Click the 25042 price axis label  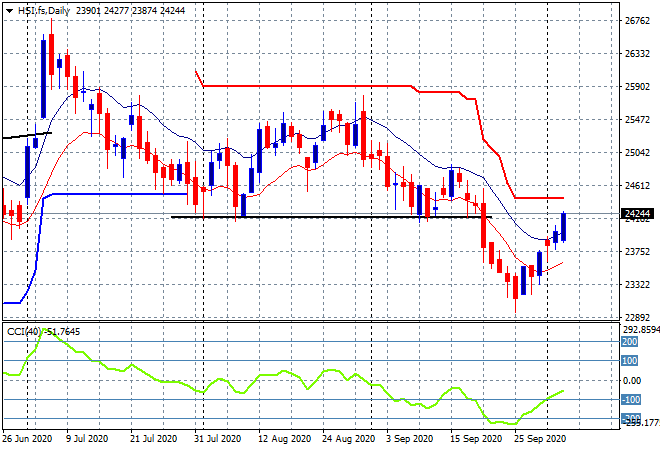tap(637, 152)
